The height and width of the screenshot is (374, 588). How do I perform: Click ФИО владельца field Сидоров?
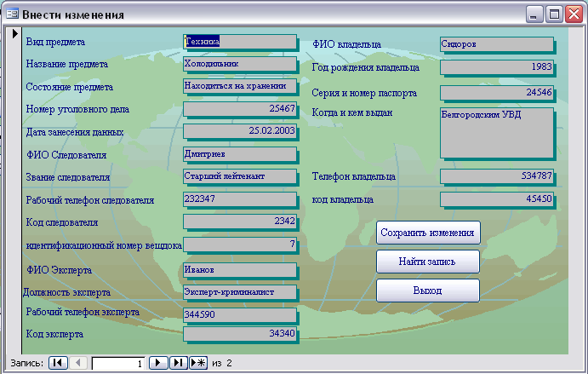tap(496, 44)
